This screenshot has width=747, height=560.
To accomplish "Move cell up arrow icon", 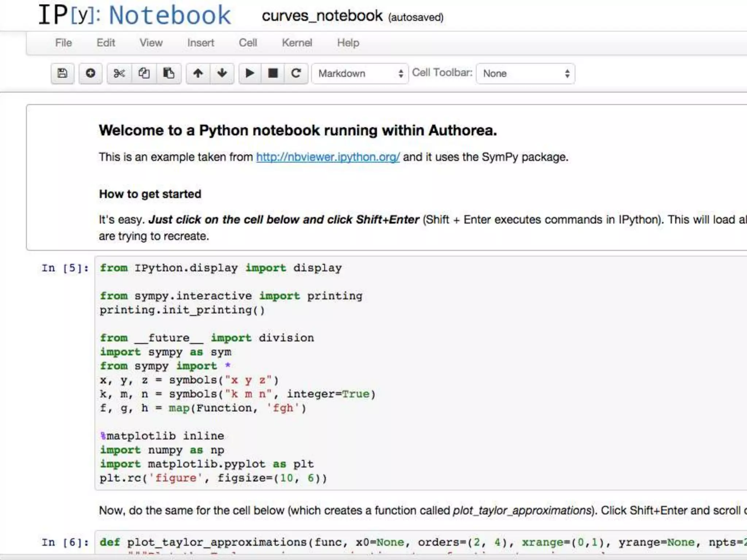I will 198,73.
